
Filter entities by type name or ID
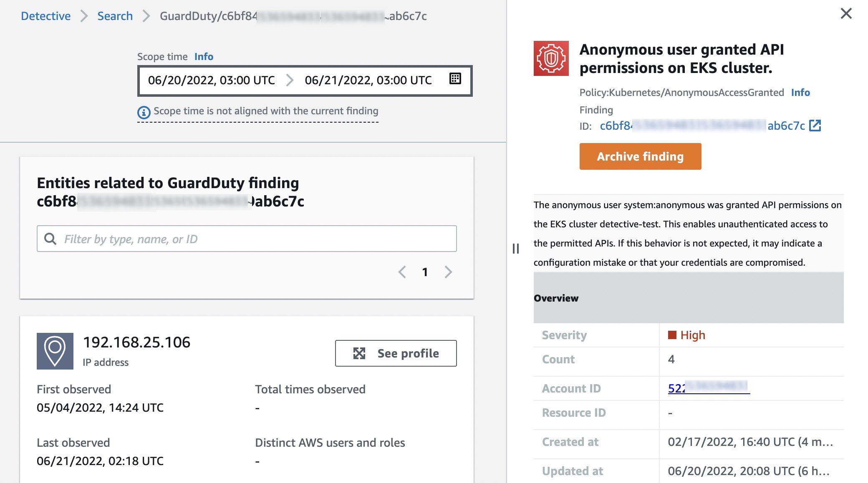tap(246, 238)
